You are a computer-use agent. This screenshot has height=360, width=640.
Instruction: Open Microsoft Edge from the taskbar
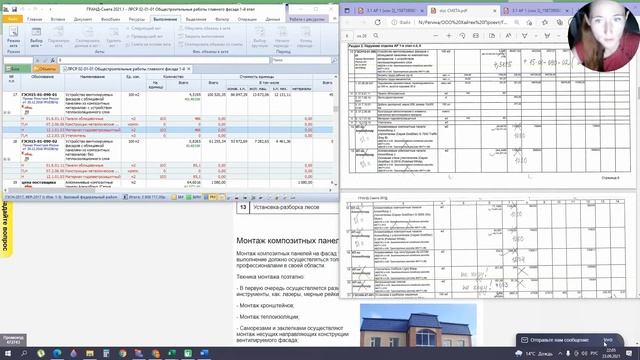pos(57,353)
